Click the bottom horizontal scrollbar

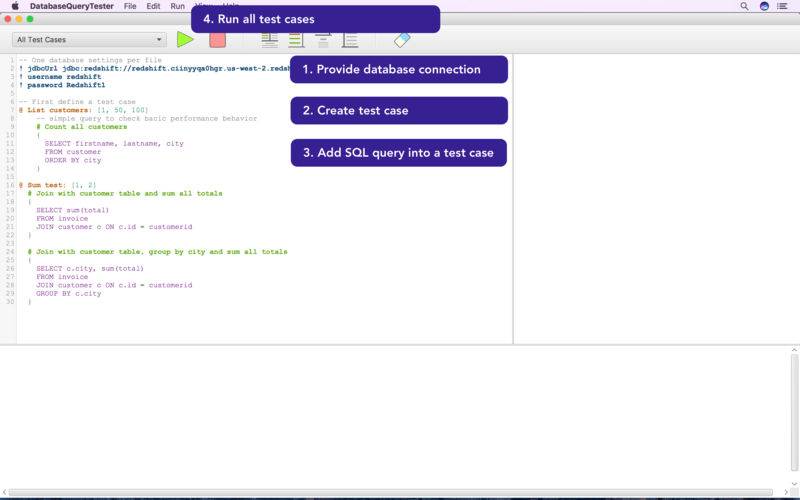(x=390, y=492)
